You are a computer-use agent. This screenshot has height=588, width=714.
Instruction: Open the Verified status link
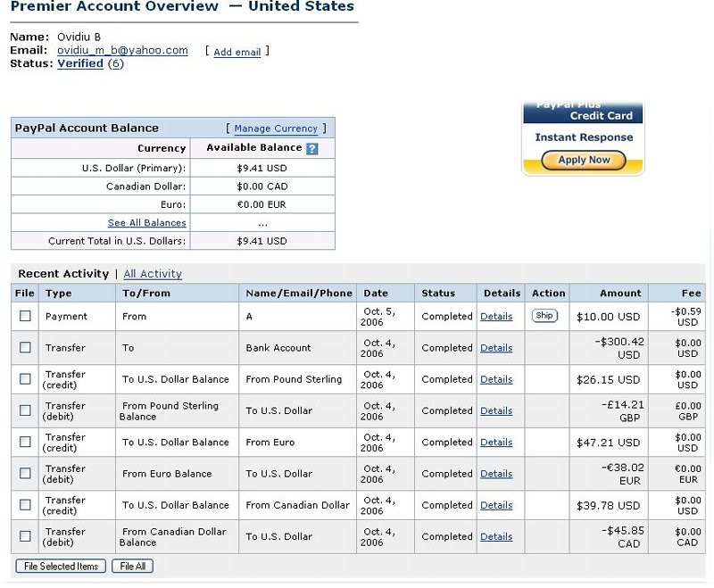80,64
